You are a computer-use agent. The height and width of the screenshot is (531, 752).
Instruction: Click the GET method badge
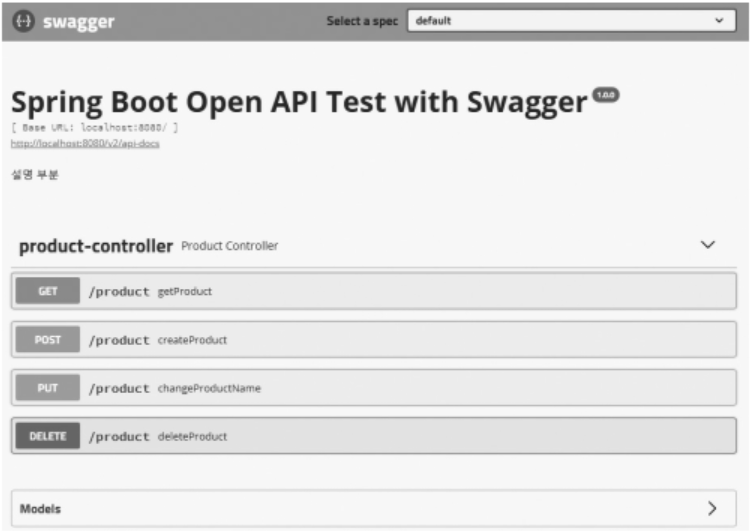(47, 291)
